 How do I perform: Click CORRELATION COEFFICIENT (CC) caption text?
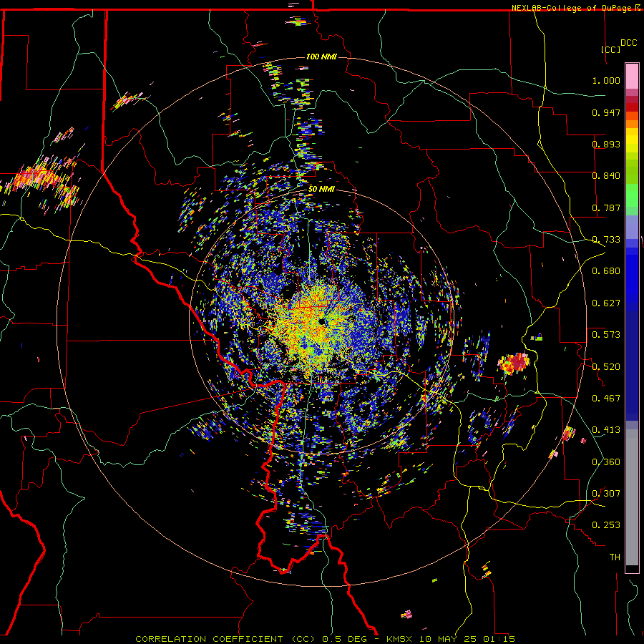tap(225, 639)
